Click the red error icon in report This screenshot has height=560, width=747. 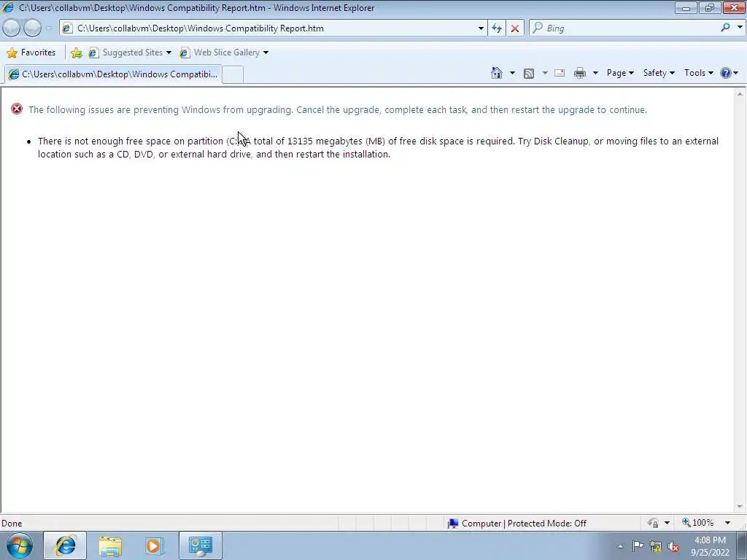(17, 109)
